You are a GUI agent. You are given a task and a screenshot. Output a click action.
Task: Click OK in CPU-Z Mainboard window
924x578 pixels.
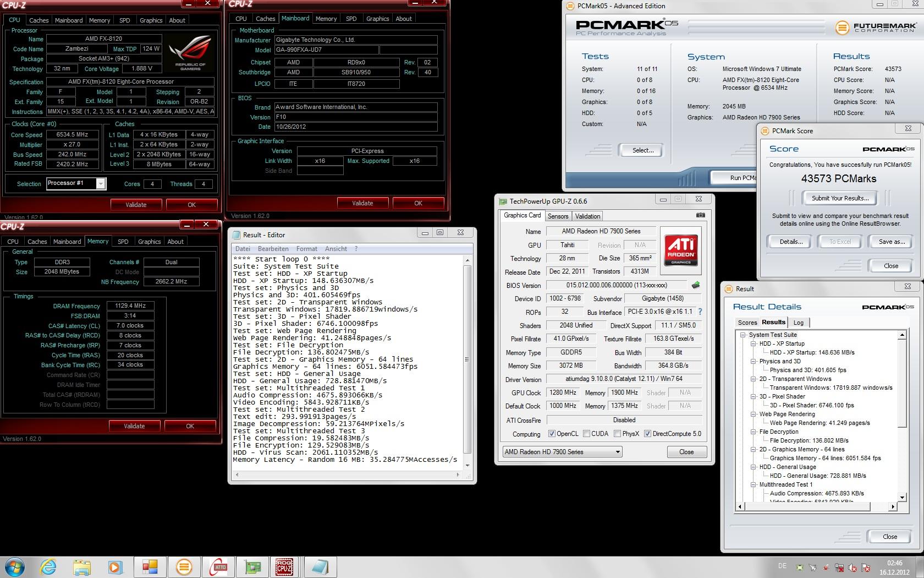tap(418, 203)
